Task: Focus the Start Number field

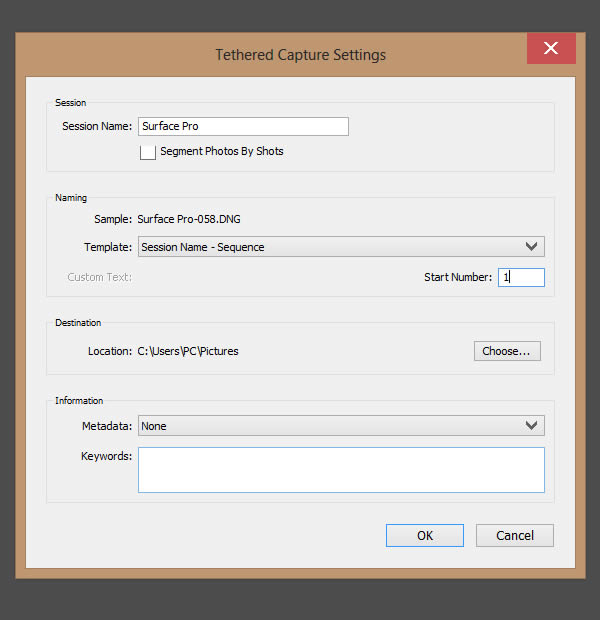Action: (521, 277)
